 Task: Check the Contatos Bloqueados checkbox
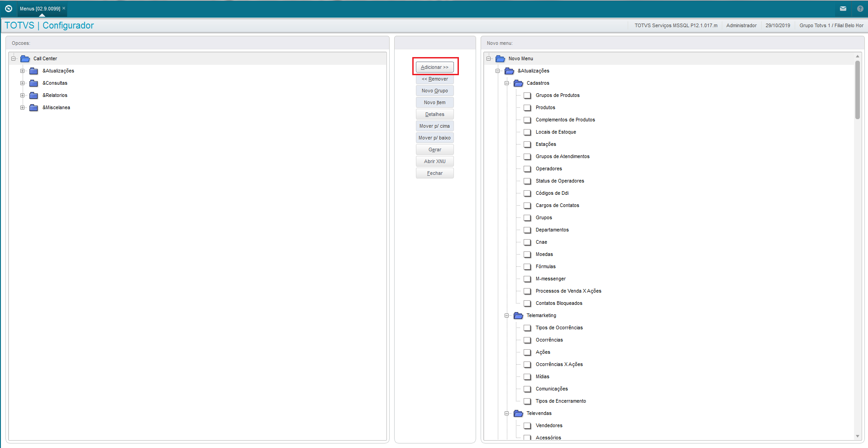[x=527, y=303]
